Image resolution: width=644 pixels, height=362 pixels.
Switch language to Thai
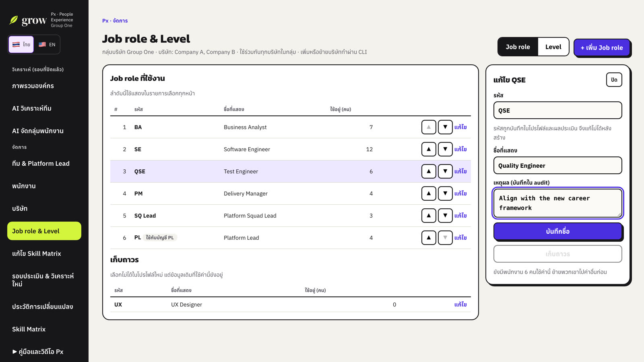pos(21,45)
